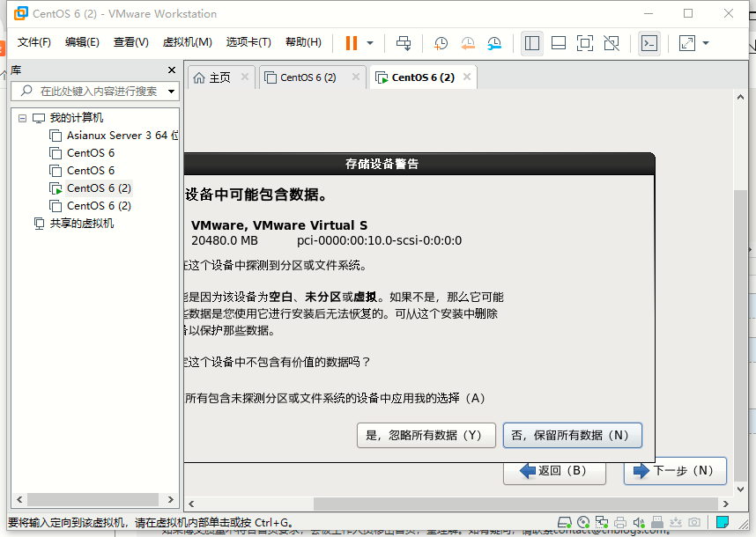Open the 文件(F) menu
756x537 pixels.
(34, 42)
